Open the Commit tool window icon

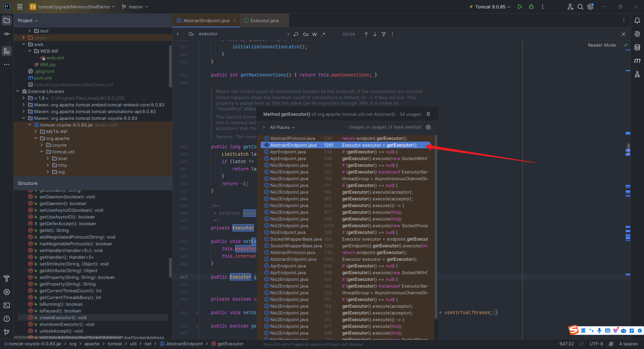(x=7, y=34)
